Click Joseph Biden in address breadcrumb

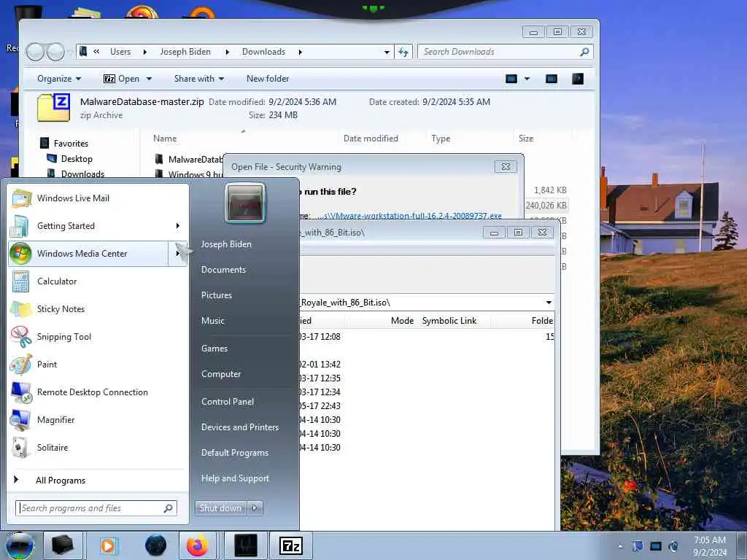(x=185, y=52)
